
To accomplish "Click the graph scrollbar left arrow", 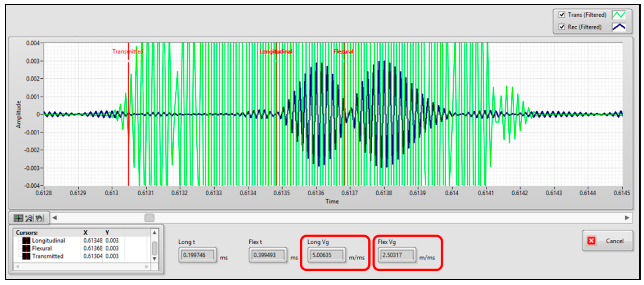I will click(55, 218).
